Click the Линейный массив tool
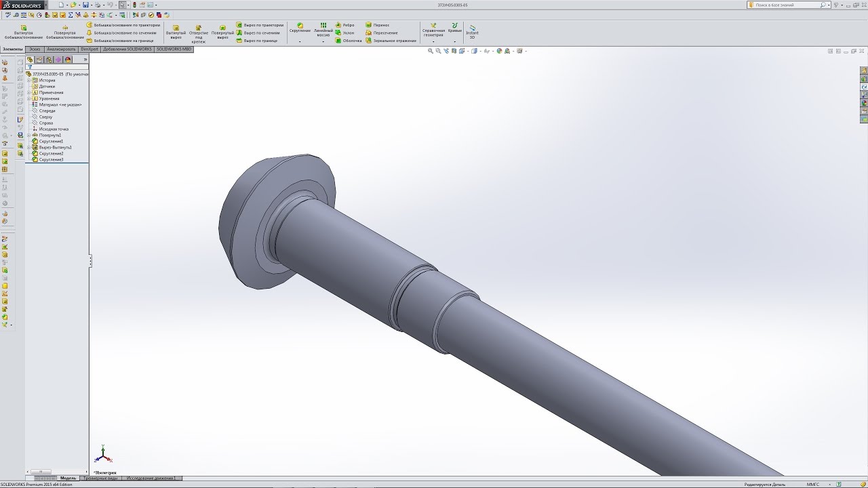The width and height of the screenshot is (868, 488). point(323,29)
